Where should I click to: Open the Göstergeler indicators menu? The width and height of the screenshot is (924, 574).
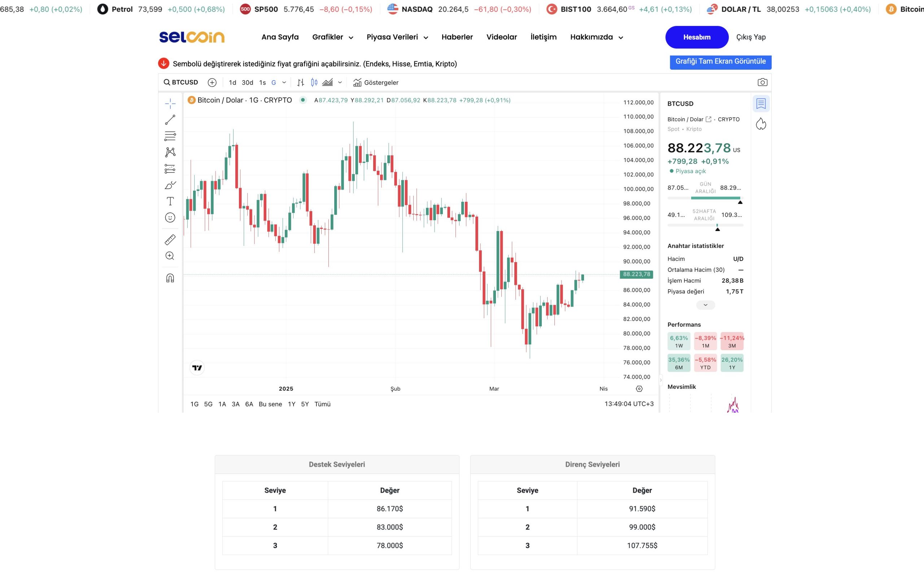tap(376, 82)
